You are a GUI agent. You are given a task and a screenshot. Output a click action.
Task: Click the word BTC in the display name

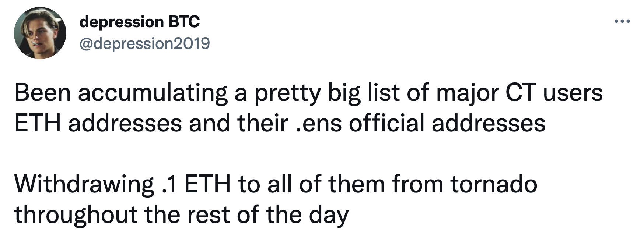[184, 22]
